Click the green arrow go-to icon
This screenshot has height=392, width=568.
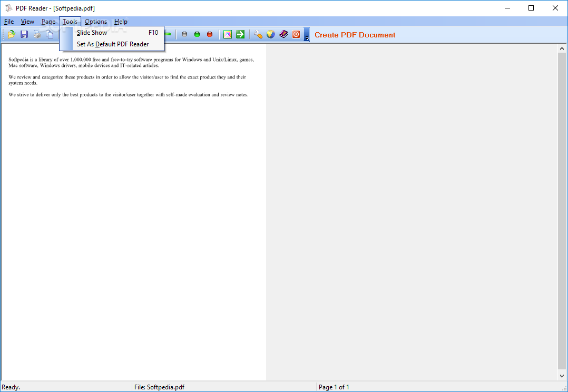(240, 34)
